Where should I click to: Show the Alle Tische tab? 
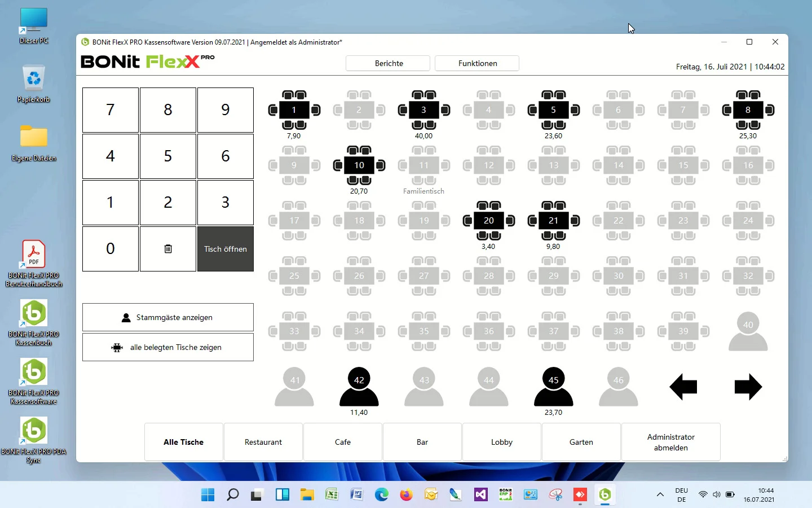point(184,442)
